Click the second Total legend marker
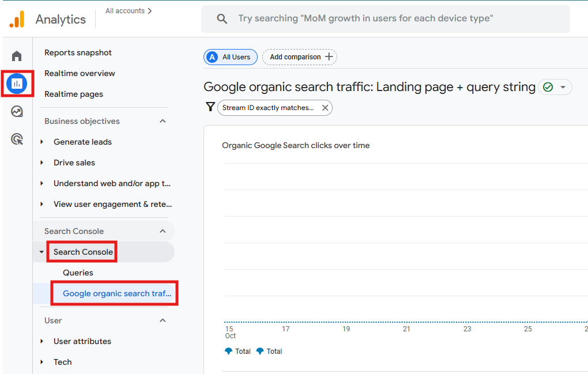 click(260, 351)
